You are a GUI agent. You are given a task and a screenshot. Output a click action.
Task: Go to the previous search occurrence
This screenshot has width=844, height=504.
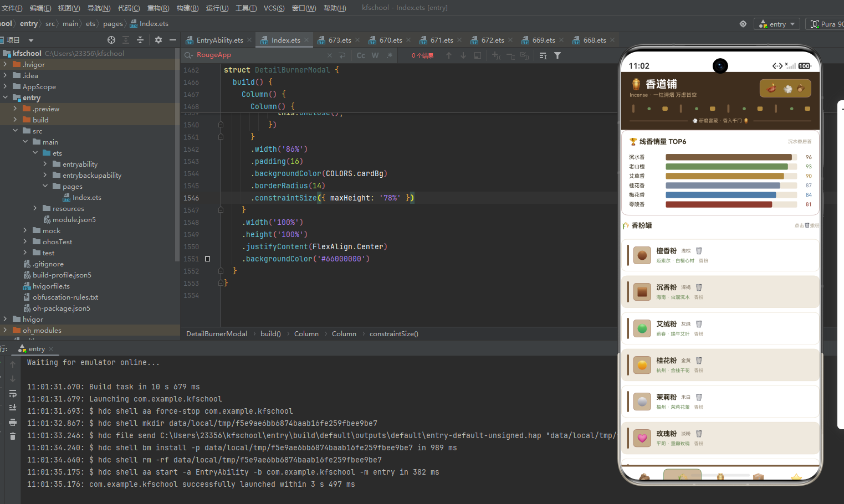(x=449, y=55)
